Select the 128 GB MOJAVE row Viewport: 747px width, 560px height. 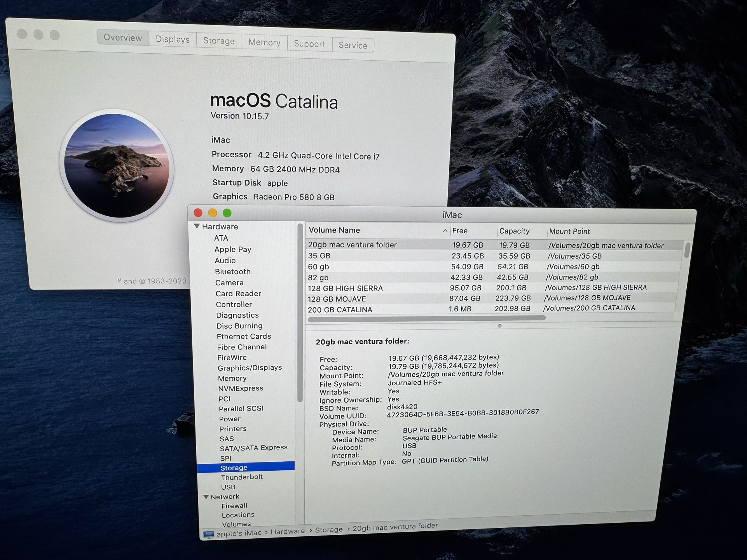pos(490,299)
